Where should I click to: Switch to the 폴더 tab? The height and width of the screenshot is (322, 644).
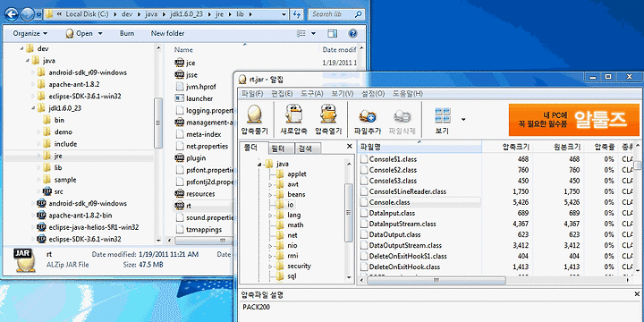pyautogui.click(x=251, y=148)
